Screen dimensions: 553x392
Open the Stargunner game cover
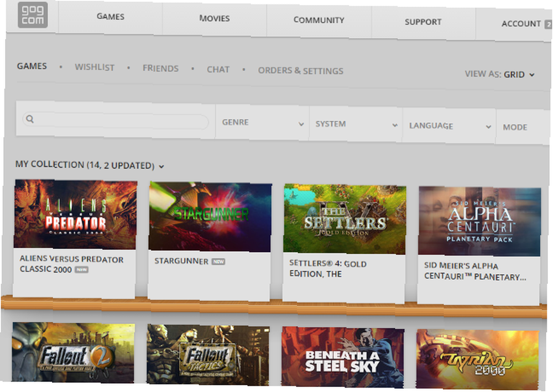210,217
